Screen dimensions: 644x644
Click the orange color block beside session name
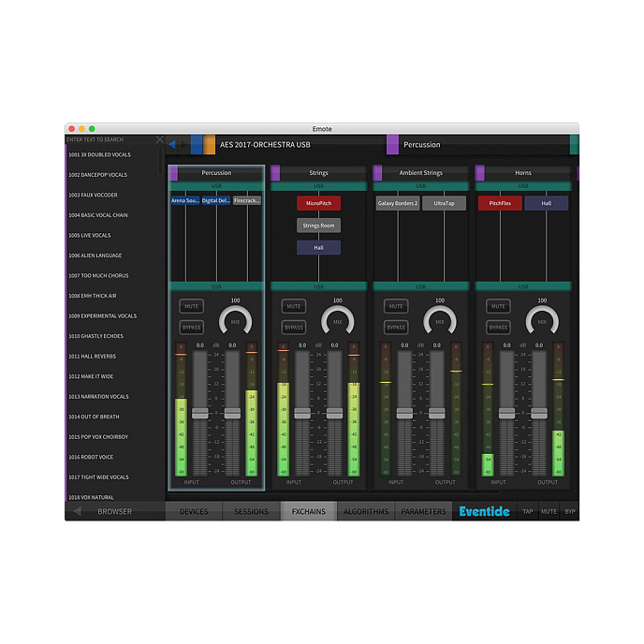(x=209, y=144)
